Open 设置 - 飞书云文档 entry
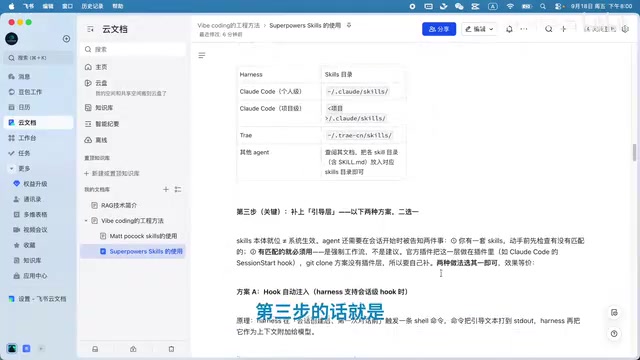This screenshot has width=640, height=360. [x=37, y=299]
